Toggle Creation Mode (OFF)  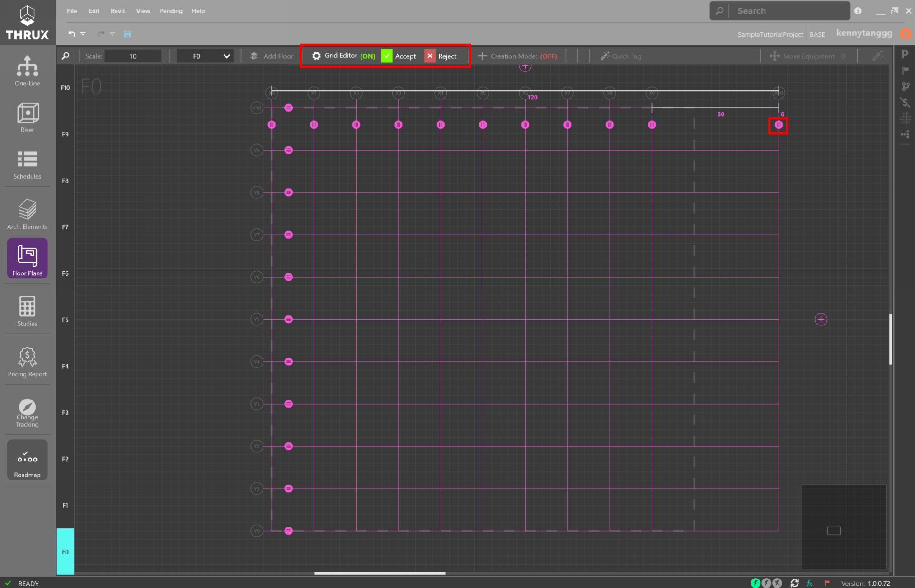pyautogui.click(x=517, y=56)
